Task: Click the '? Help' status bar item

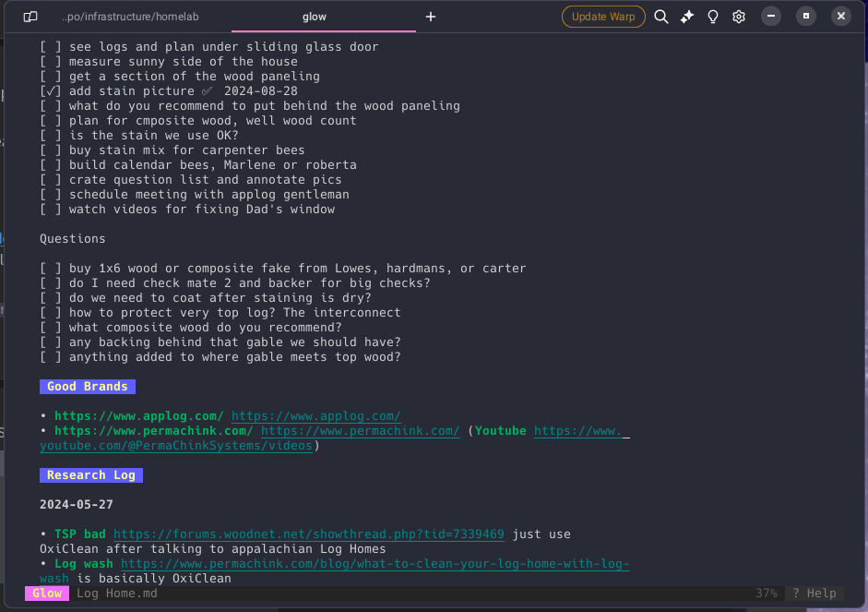Action: (814, 594)
